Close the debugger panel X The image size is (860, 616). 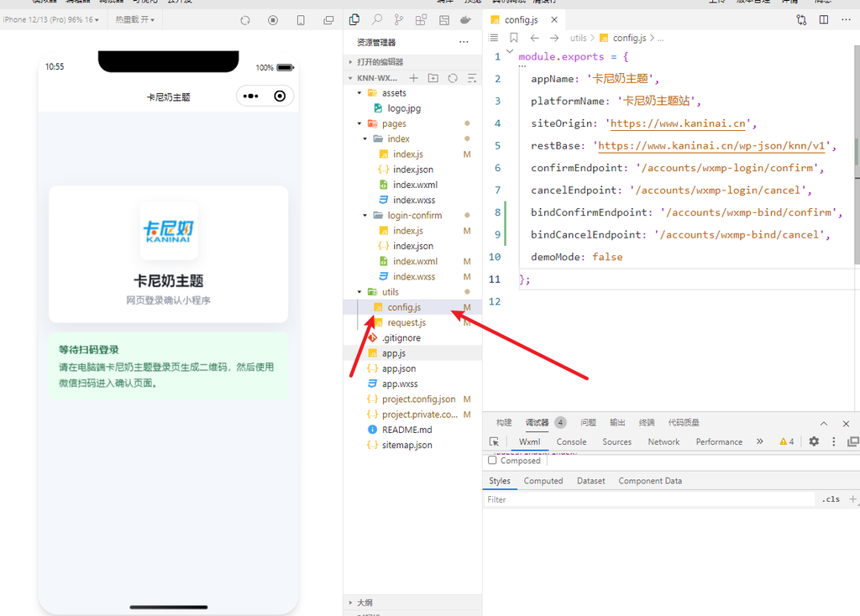click(x=846, y=424)
